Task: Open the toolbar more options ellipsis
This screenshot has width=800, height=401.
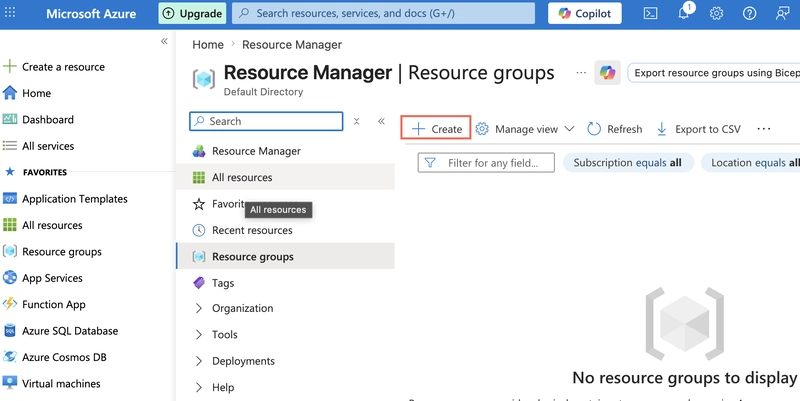Action: pos(764,129)
